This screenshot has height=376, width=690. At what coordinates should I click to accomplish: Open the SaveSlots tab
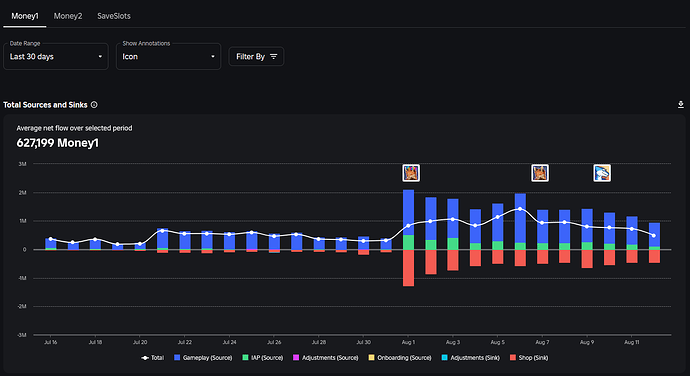point(114,16)
